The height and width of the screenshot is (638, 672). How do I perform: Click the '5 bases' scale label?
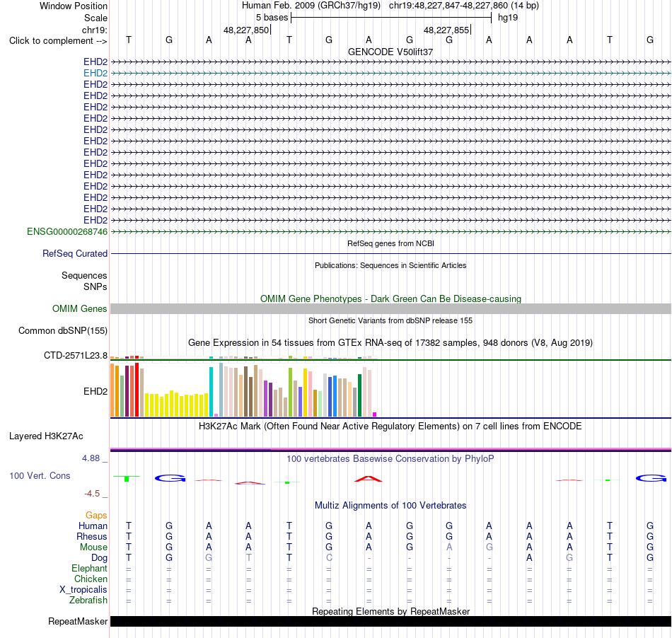tap(272, 18)
